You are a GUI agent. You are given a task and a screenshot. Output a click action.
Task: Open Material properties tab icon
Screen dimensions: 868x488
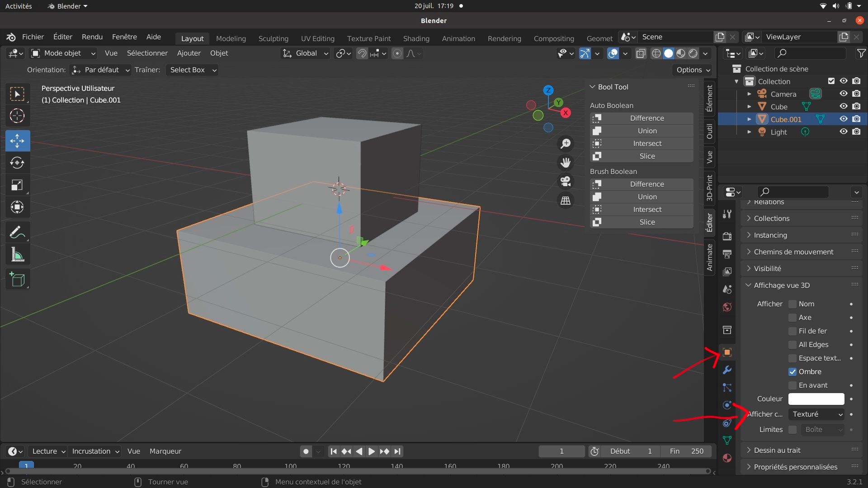click(727, 458)
